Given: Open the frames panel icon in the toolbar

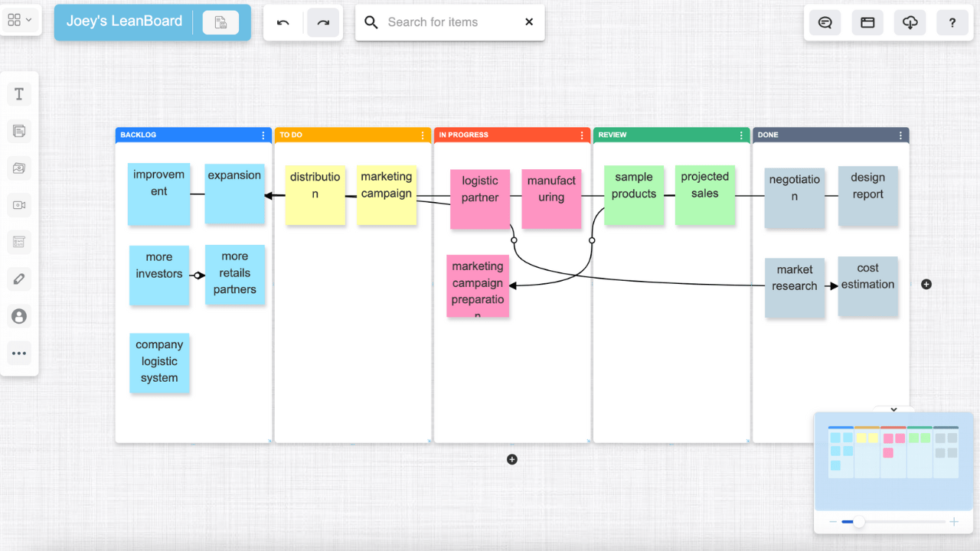Looking at the screenshot, I should coord(867,22).
